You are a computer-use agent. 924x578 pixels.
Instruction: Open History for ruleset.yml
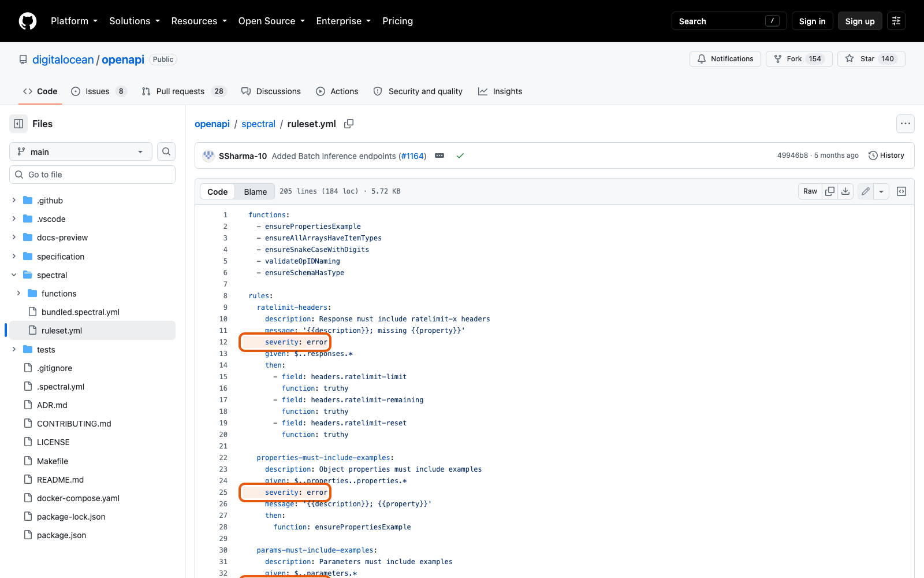tap(886, 155)
